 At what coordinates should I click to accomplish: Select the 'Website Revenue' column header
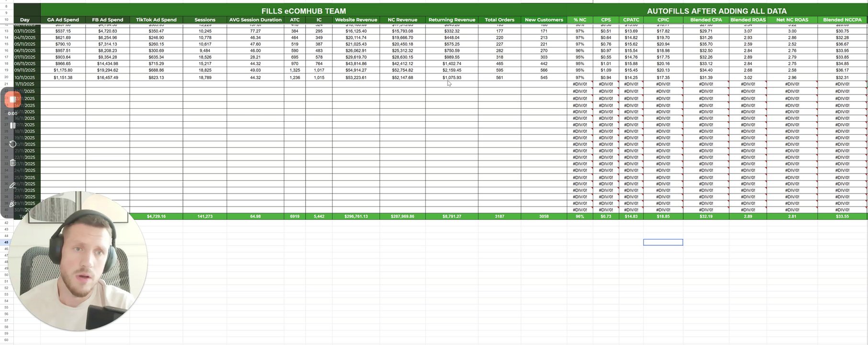point(356,20)
